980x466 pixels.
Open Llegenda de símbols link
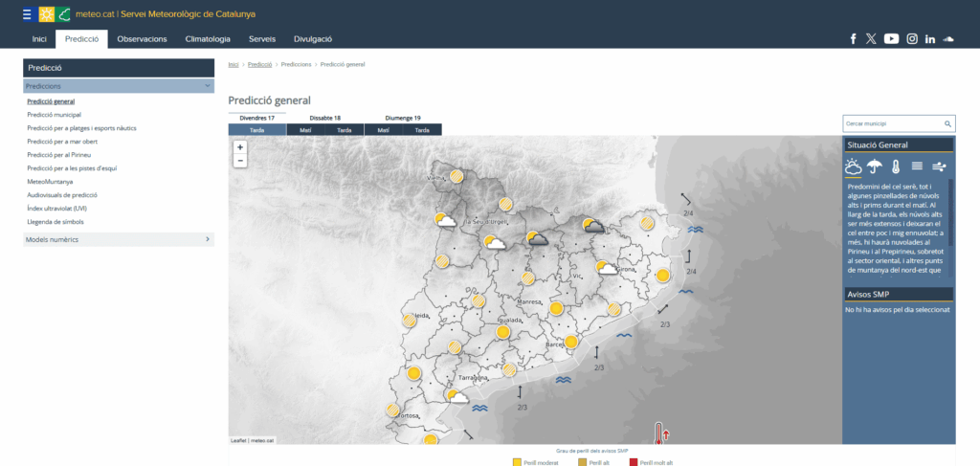(56, 222)
